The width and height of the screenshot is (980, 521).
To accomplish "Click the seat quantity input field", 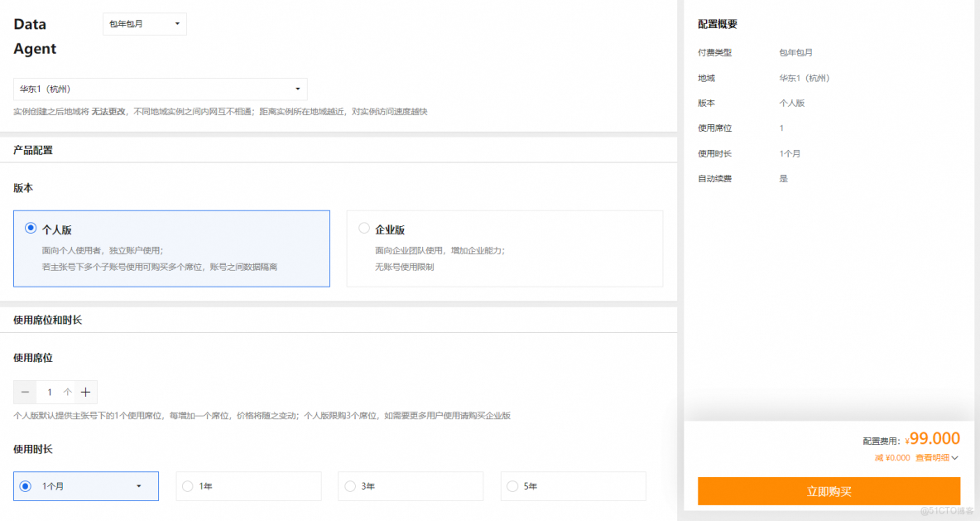I will click(51, 391).
